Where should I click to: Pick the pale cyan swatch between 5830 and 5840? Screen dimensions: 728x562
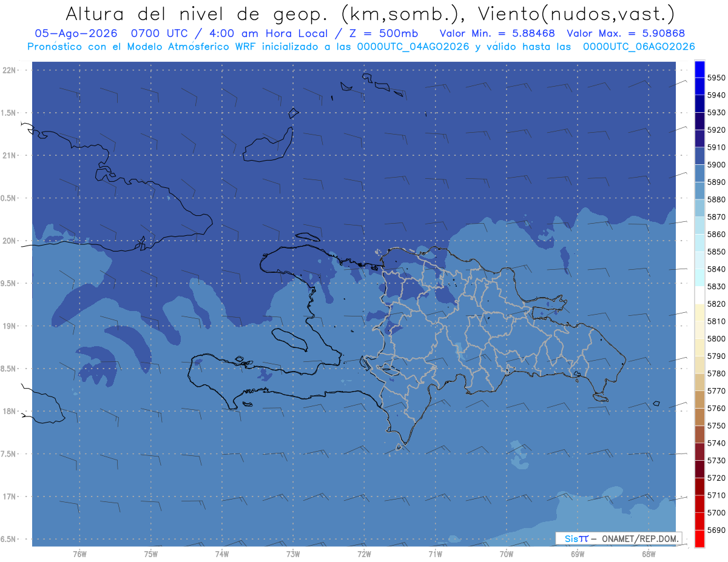pos(699,278)
